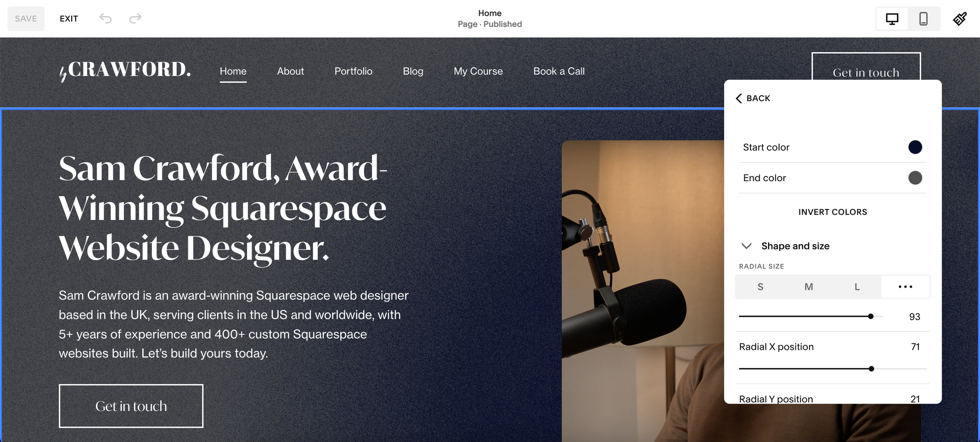Switch to desktop view icon
980x442 pixels.
[892, 19]
